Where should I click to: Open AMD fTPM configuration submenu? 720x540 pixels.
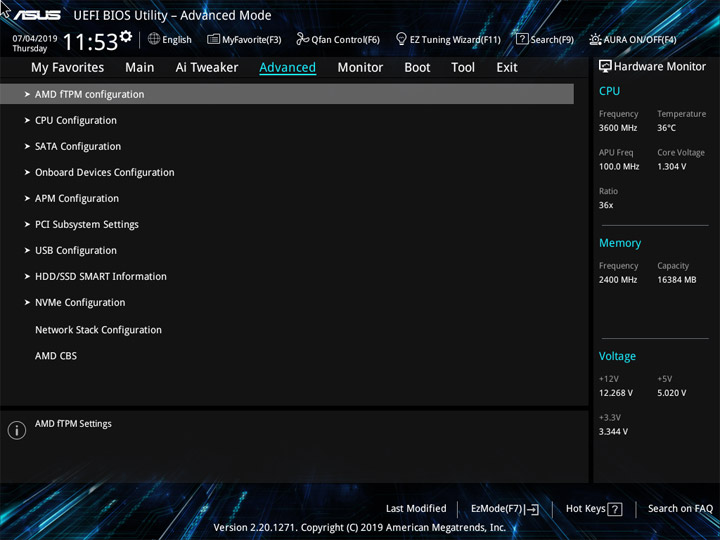click(287, 94)
